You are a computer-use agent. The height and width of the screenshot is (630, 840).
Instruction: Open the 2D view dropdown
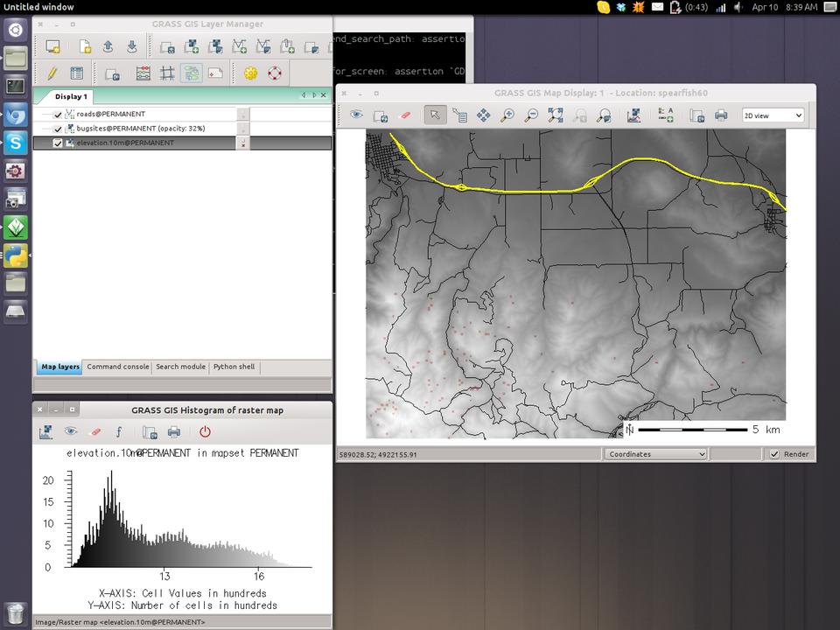click(773, 115)
